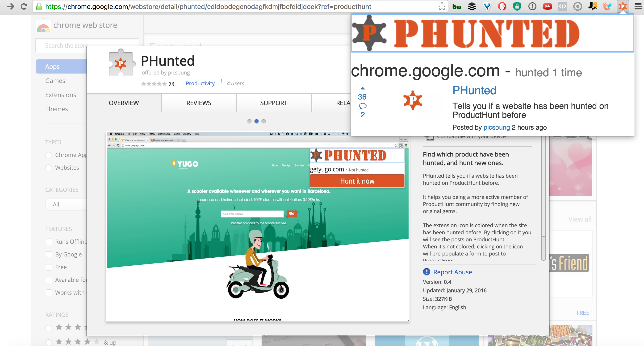Screen dimensions: 644x346
Task: Open the SUPPORT tab
Action: [274, 103]
